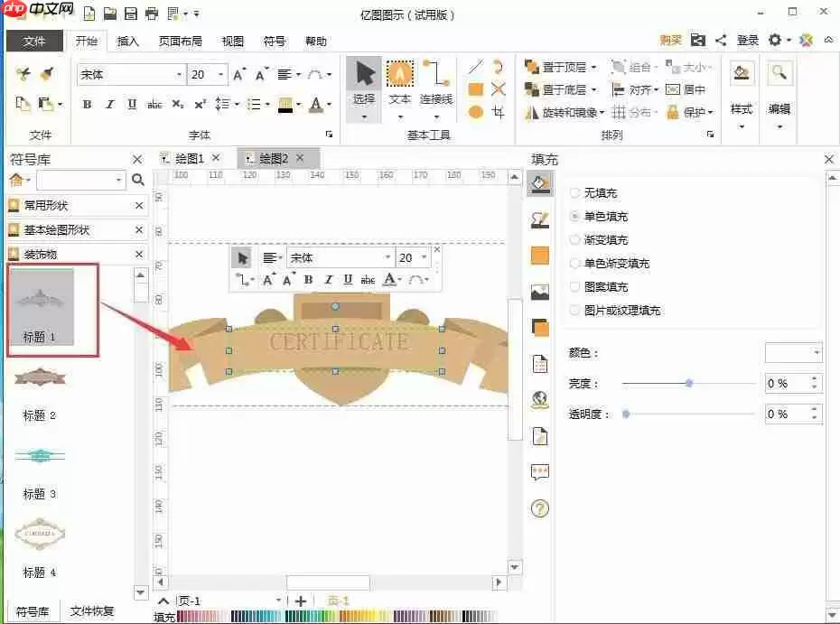
Task: Open the 颜色 color dropdown in fill panel
Action: 793,352
